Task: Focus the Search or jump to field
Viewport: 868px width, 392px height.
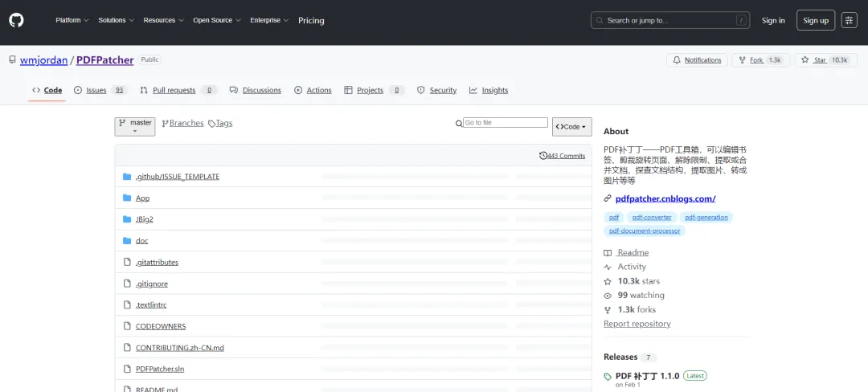Action: coord(670,20)
